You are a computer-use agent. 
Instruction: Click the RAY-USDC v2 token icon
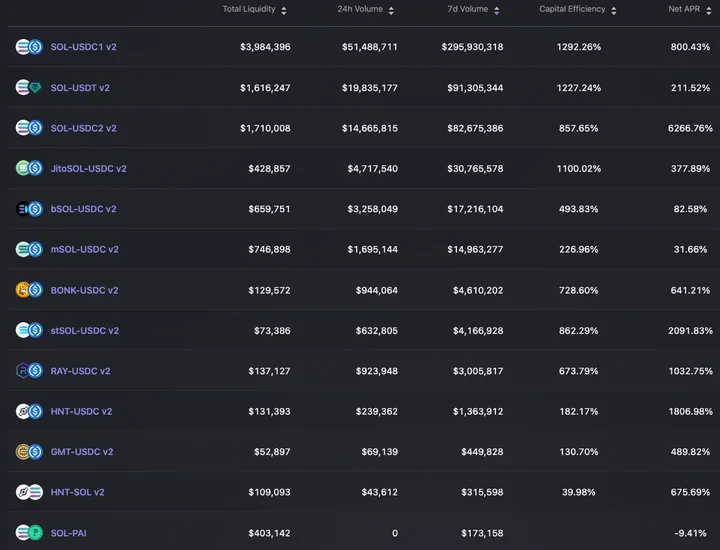pyautogui.click(x=29, y=370)
